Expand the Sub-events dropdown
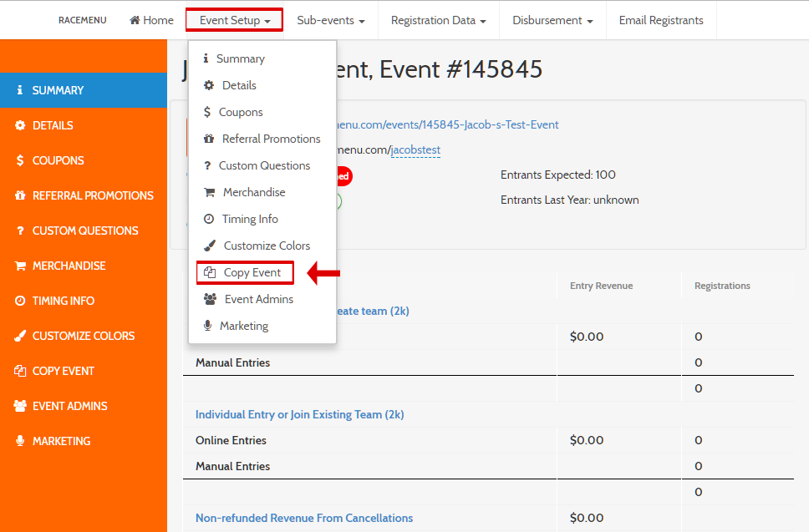Screen dimensions: 809x532 tap(330, 20)
